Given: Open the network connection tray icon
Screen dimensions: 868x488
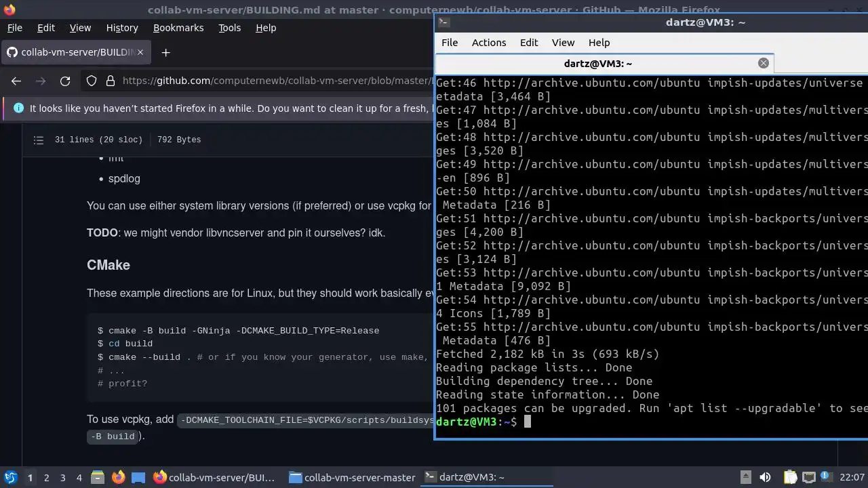Looking at the screenshot, I should 808,477.
